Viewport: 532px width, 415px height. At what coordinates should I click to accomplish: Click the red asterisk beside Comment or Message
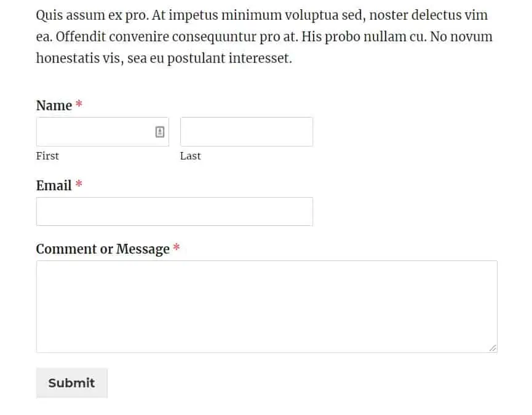177,249
